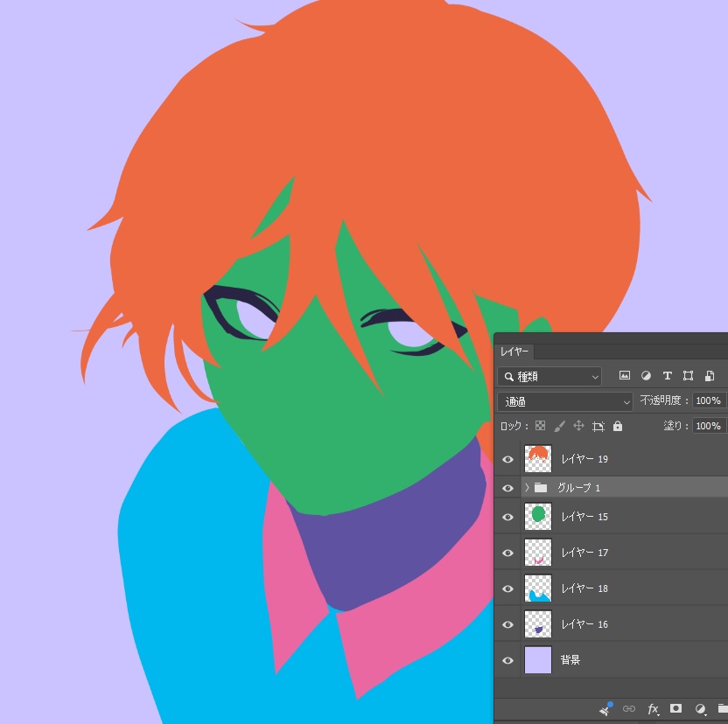Click the レイヤー 18 blue thumbnail
Viewport: 728px width, 724px height.
coord(538,588)
